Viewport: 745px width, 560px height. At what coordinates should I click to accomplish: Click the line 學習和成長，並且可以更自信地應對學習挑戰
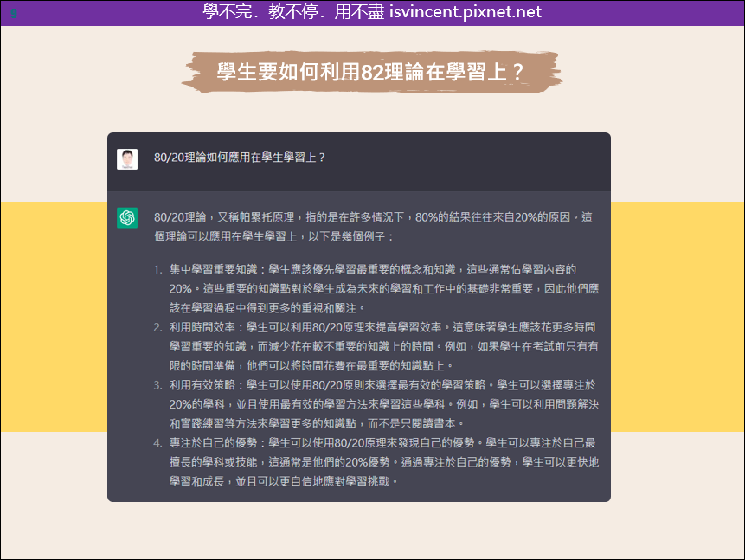pyautogui.click(x=284, y=481)
